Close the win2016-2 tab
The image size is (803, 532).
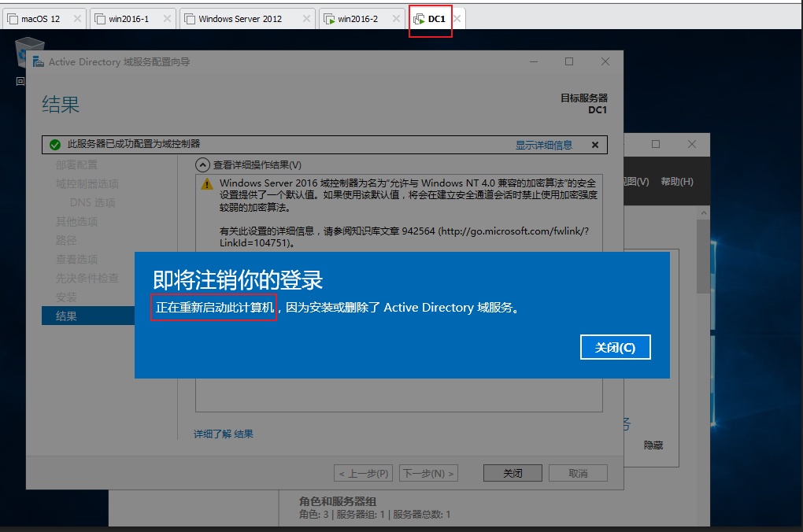pos(396,18)
